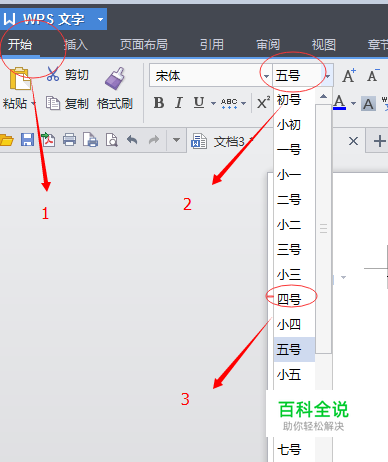Click the open folder icon
Image resolution: width=388 pixels, height=462 pixels.
pyautogui.click(x=7, y=140)
